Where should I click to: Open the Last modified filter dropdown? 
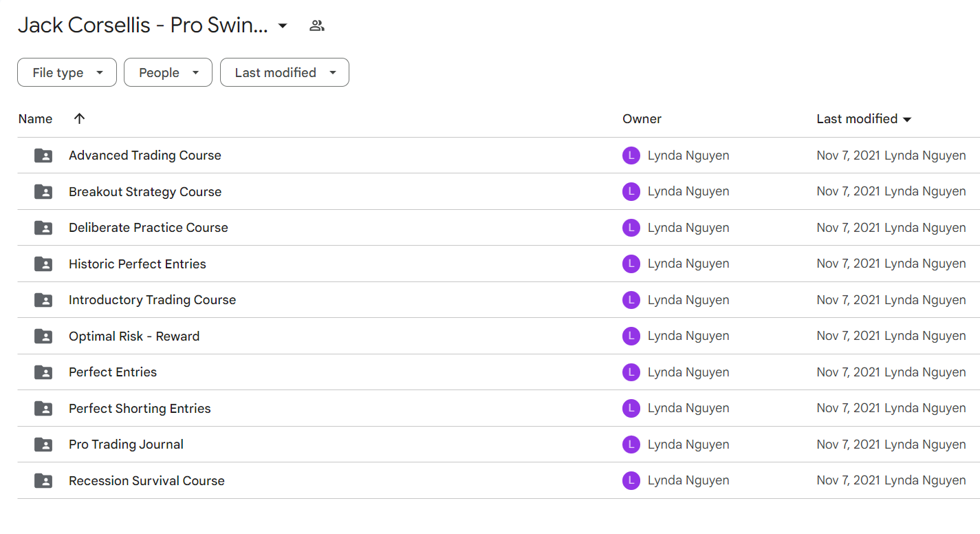pos(285,72)
